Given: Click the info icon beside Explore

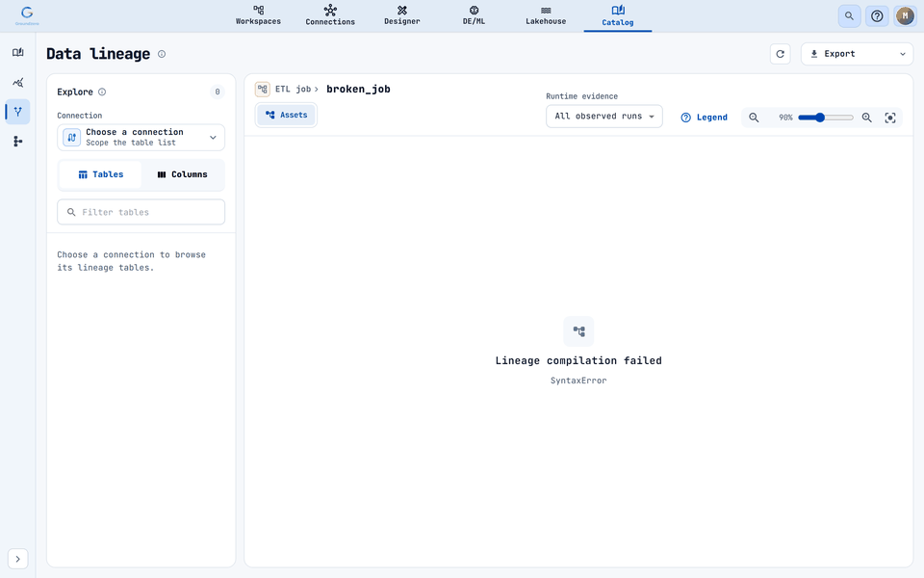Looking at the screenshot, I should (x=102, y=92).
